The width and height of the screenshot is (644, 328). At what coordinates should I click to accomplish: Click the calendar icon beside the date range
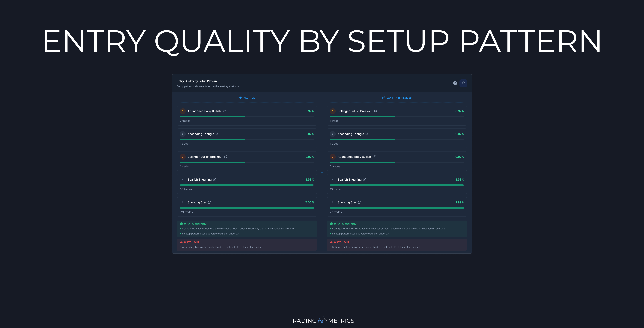pyautogui.click(x=384, y=98)
